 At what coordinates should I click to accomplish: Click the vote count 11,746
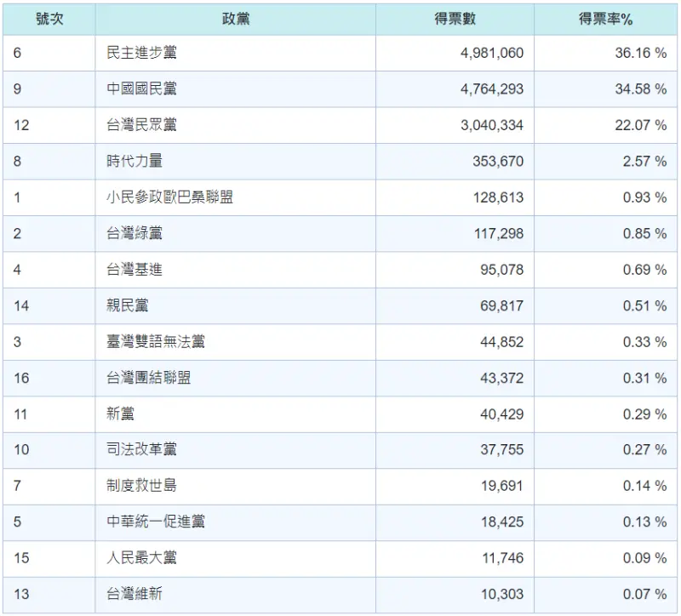[503, 557]
